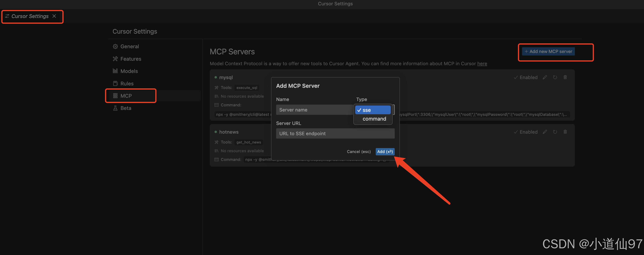
Task: Delete the hotnews server with trash icon
Action: 565,132
